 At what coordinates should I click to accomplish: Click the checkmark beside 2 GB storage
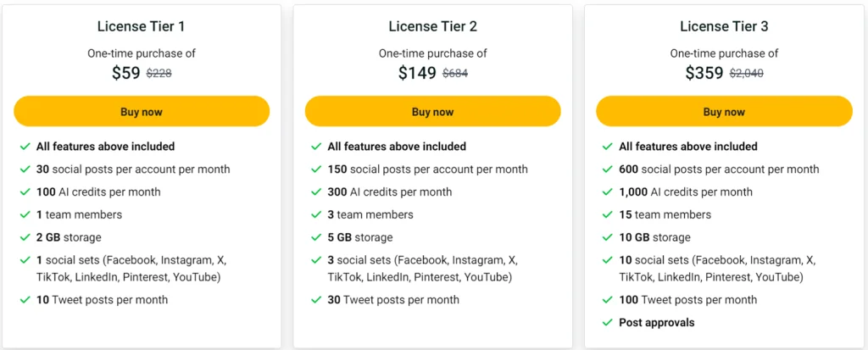click(25, 238)
